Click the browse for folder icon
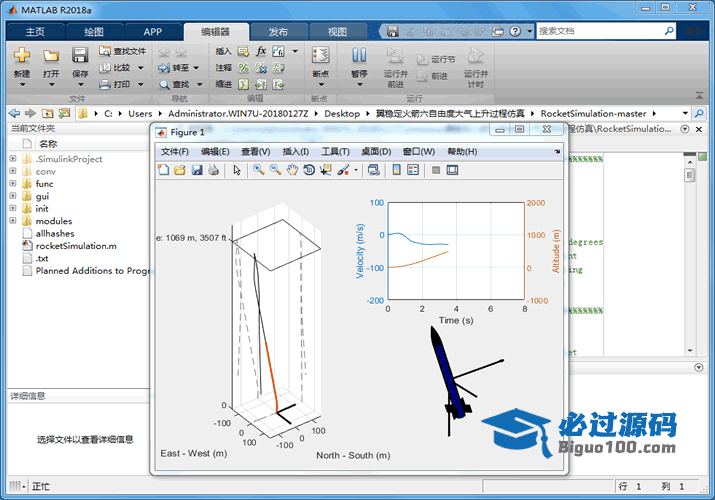 click(x=64, y=113)
